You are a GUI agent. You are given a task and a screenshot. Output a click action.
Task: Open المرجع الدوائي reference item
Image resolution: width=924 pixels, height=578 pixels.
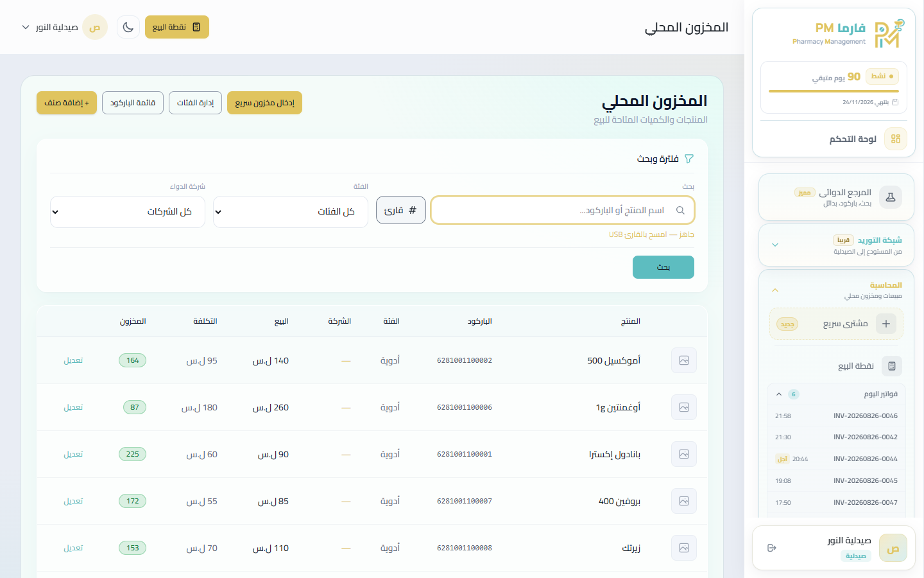836,197
